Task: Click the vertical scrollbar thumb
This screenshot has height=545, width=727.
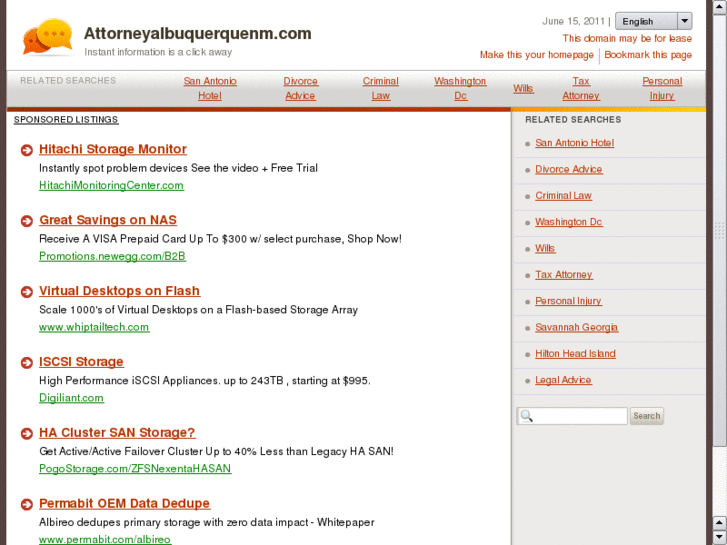Action: (719, 230)
